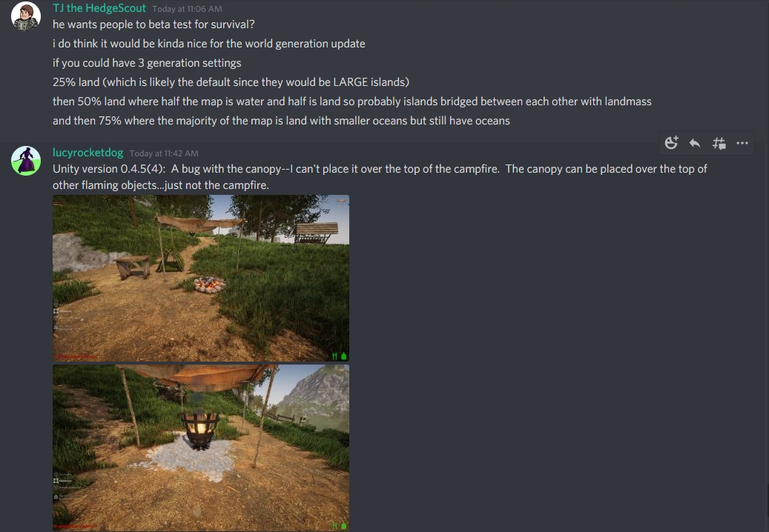The height and width of the screenshot is (532, 769).
Task: Click the message about 3 generation settings
Action: (147, 63)
